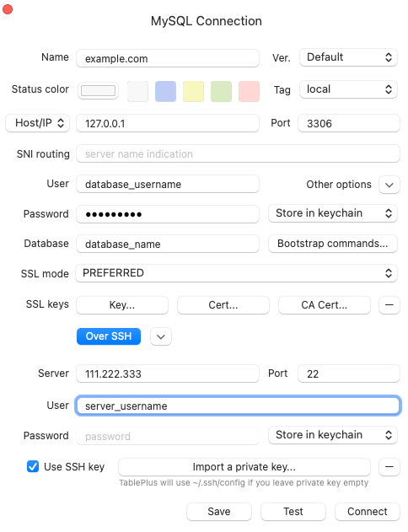The height and width of the screenshot is (532, 408).
Task: Open the custom status color well
Action: [x=98, y=90]
